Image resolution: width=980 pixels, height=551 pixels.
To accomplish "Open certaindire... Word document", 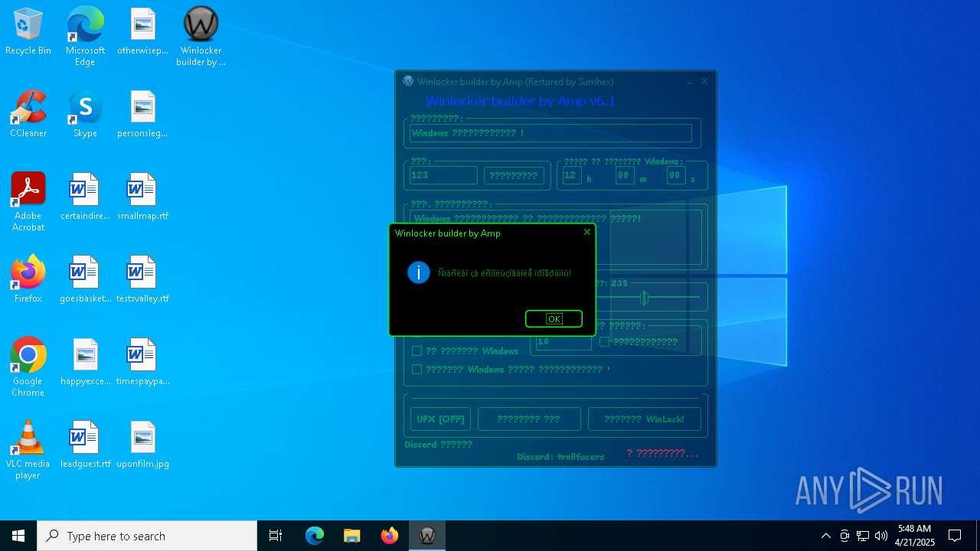I will click(x=85, y=197).
